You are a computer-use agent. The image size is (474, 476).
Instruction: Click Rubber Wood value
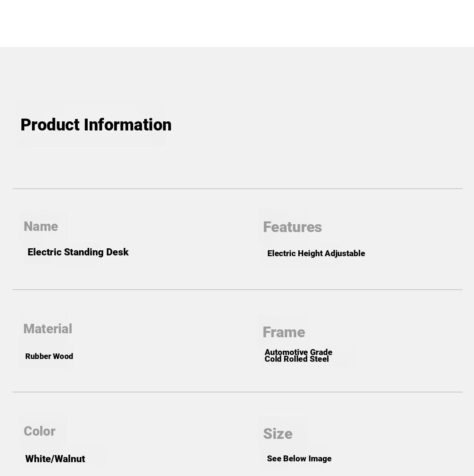point(49,356)
